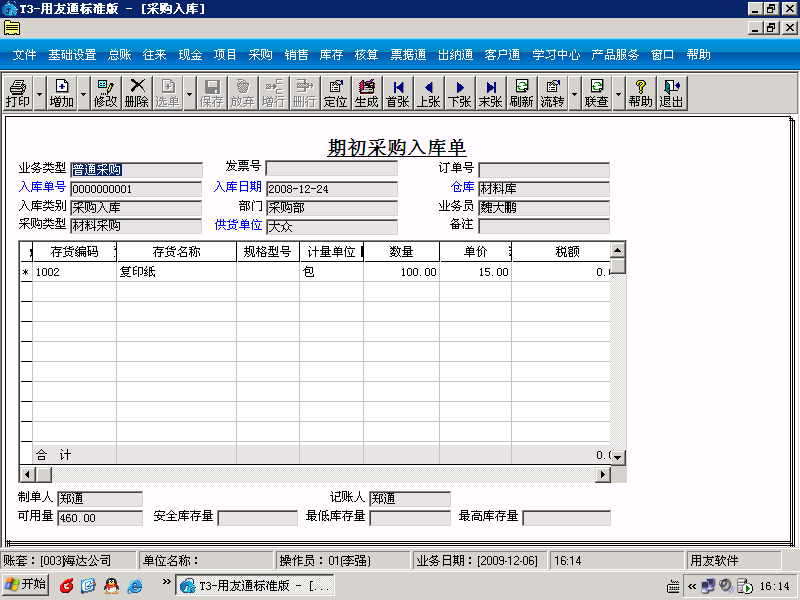Expand dropdown arrow next to 打印

39,93
